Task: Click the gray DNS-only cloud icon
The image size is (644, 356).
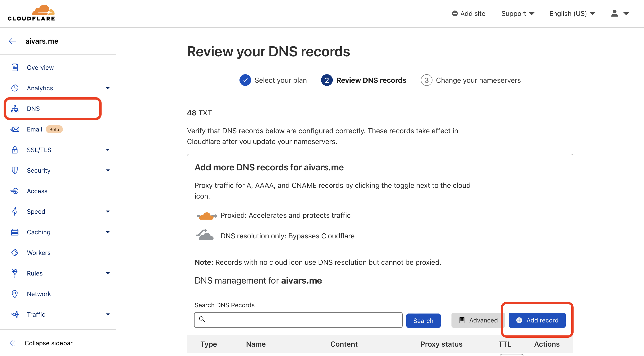Action: (205, 235)
